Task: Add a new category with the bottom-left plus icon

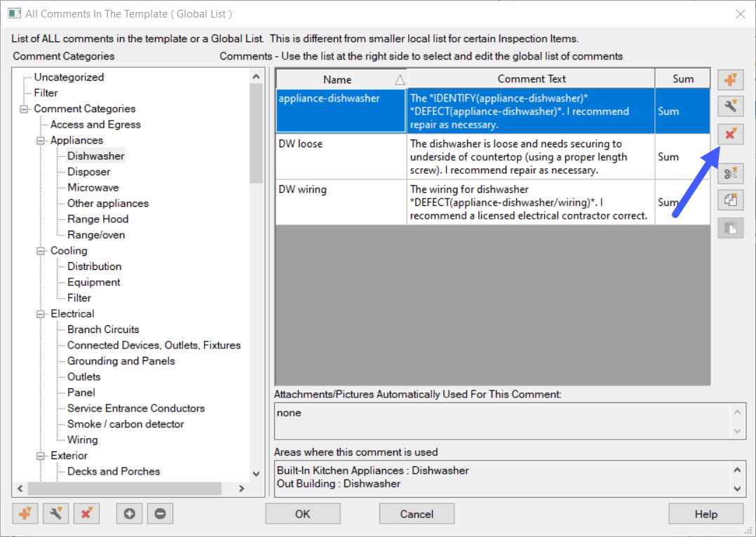Action: [x=25, y=514]
